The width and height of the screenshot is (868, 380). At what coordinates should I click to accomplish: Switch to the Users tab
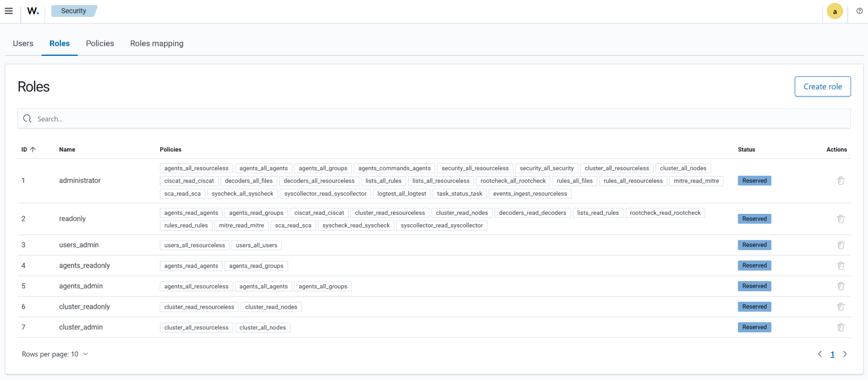[x=23, y=43]
